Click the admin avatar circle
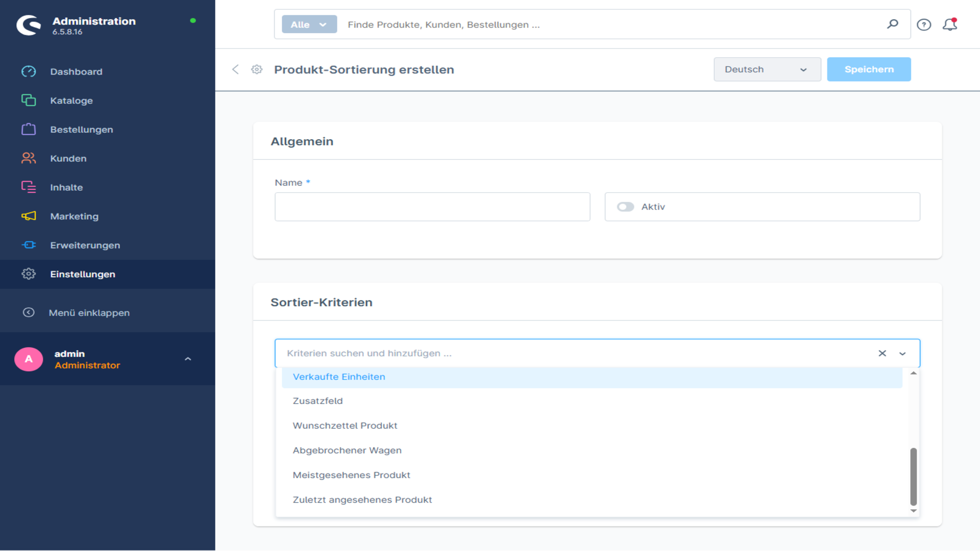This screenshot has height=551, width=980. coord(29,359)
